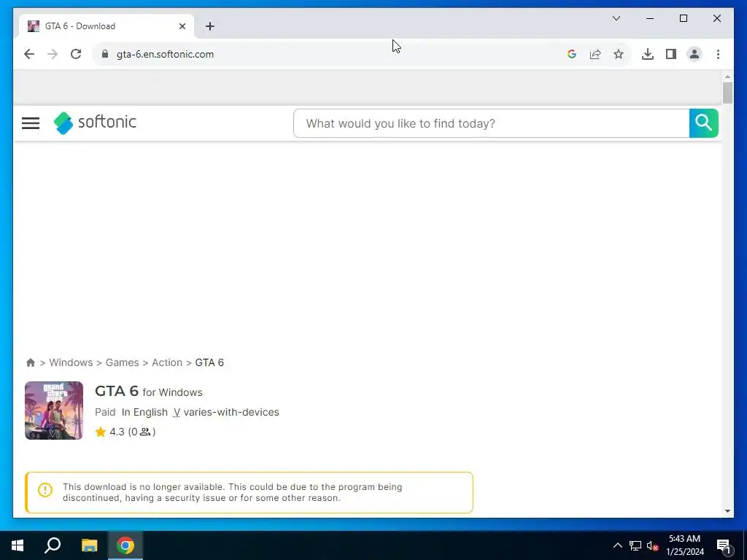Go back using the browser back arrow
Viewport: 747px width, 560px height.
coord(29,54)
